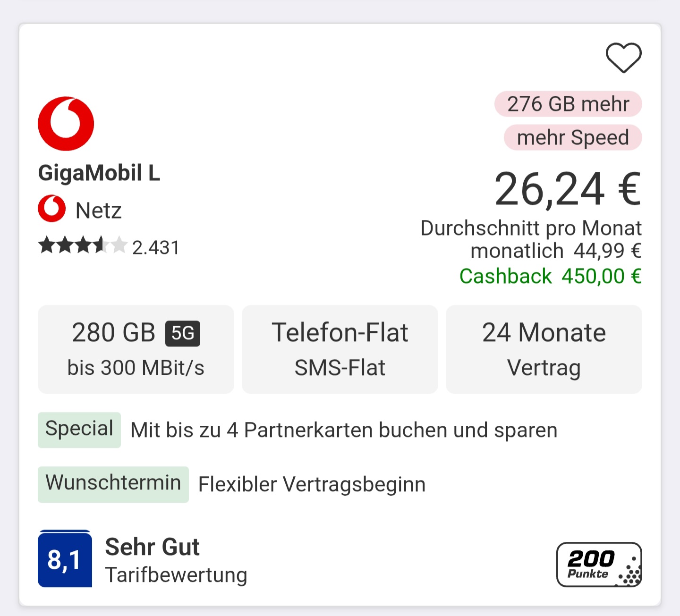Open the Sehr Gut Tarifbewertung text
This screenshot has width=680, height=616.
click(176, 560)
